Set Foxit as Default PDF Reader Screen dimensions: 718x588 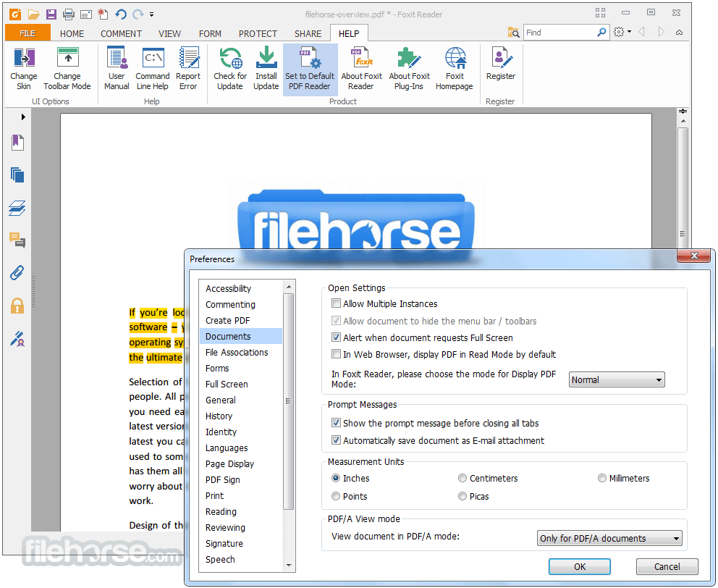coord(310,69)
